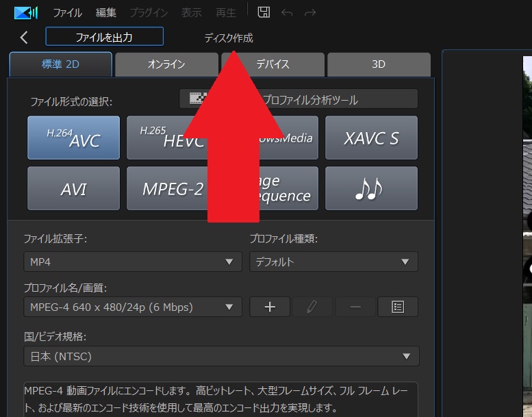Open the 再生 menu
The width and height of the screenshot is (532, 417).
(x=226, y=13)
